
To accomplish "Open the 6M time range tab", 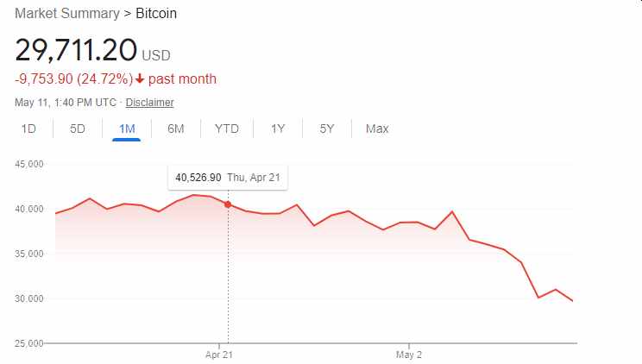I will point(176,129).
